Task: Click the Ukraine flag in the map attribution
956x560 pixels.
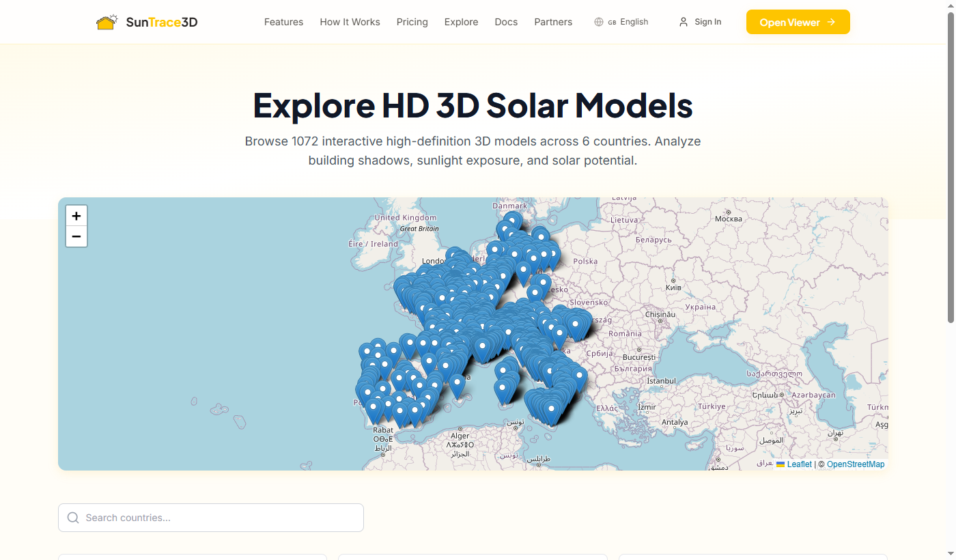Action: (x=781, y=464)
